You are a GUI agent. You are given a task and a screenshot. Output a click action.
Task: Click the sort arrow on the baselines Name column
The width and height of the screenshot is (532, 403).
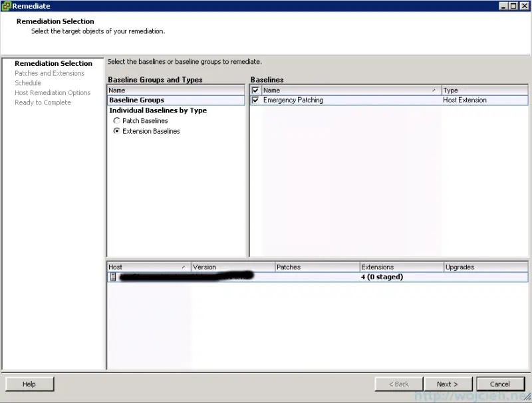(434, 90)
